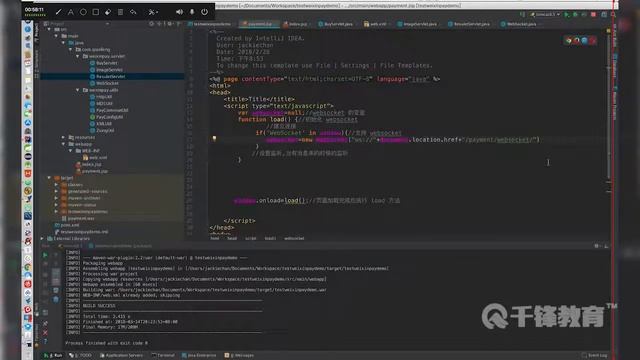The image size is (640, 360).
Task: Undo the last annotation with arrow icon
Action: coord(133,12)
